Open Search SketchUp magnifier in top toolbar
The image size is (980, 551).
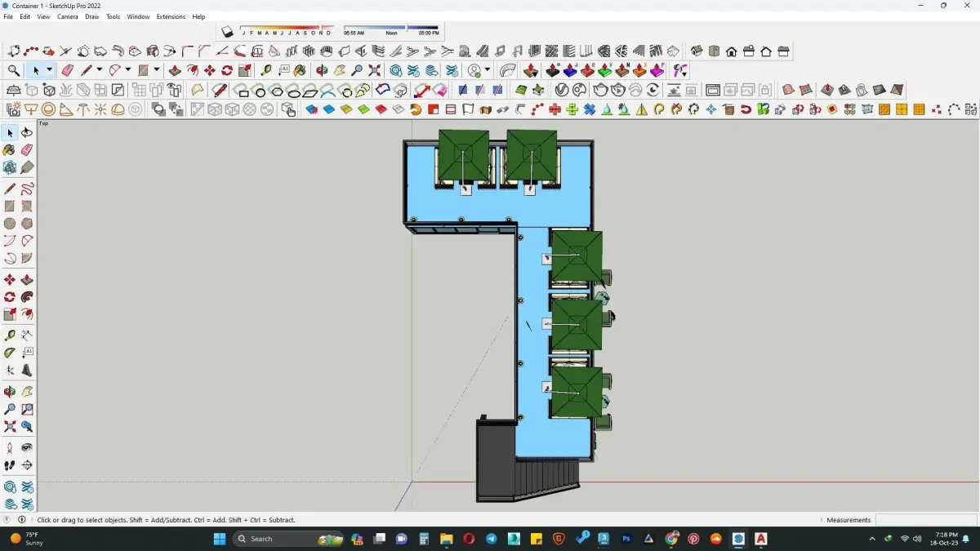click(x=14, y=71)
